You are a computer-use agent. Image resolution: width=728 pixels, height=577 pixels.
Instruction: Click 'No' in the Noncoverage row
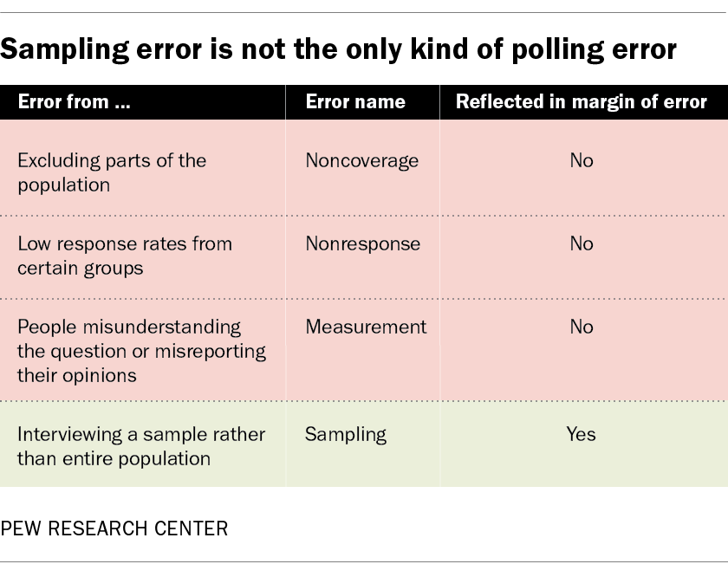tap(582, 160)
